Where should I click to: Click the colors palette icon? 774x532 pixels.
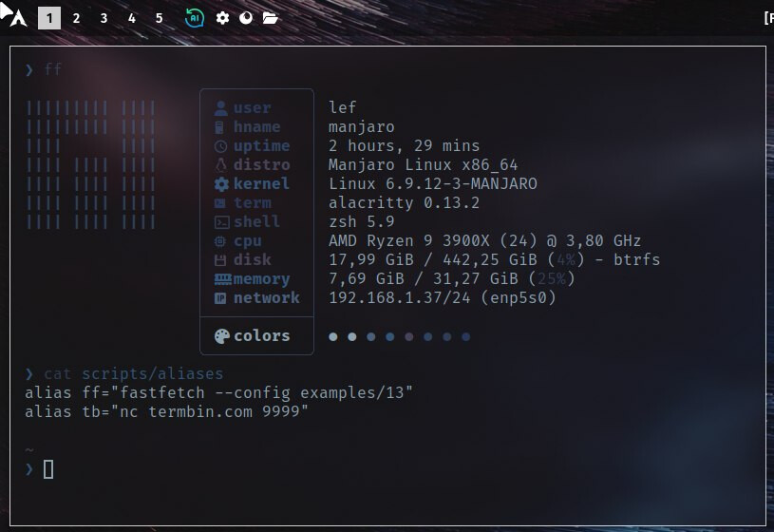pyautogui.click(x=221, y=336)
